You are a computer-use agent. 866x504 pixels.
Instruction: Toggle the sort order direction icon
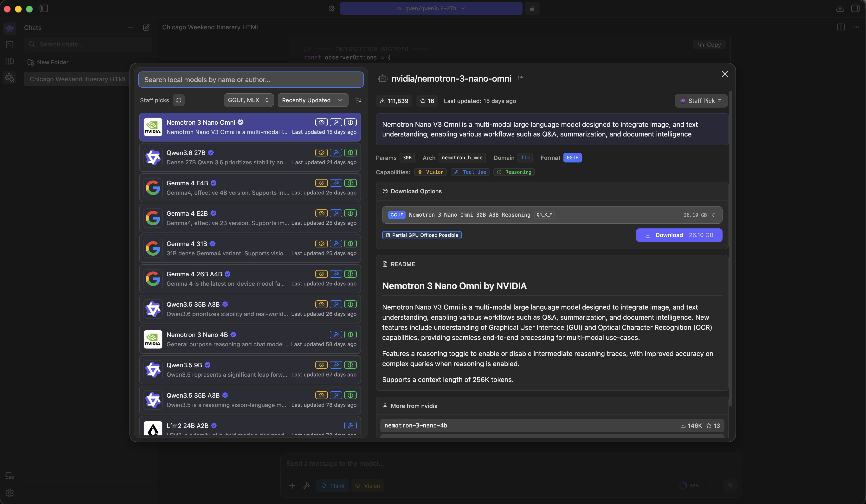click(x=358, y=100)
